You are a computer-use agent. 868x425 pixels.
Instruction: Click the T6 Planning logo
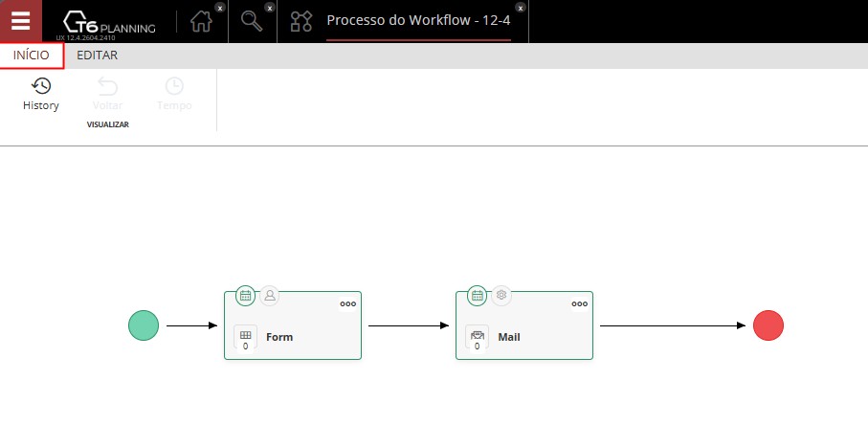pyautogui.click(x=109, y=23)
